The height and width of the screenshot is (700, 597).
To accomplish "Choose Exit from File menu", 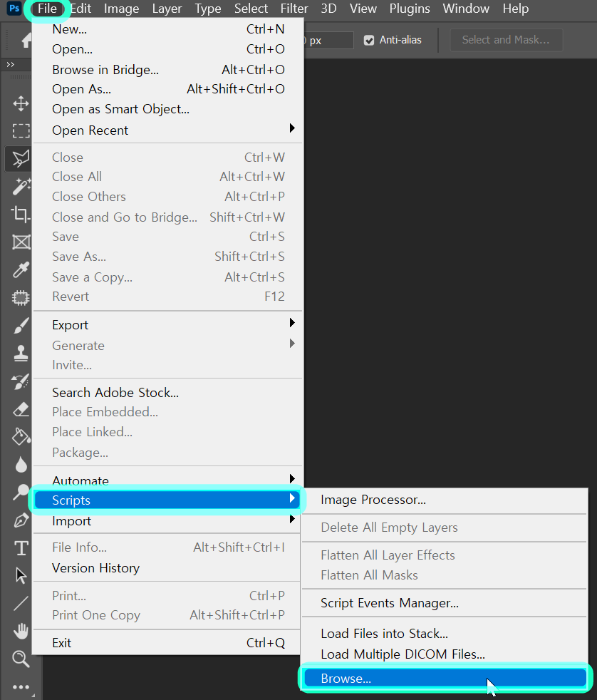I will tap(168, 642).
